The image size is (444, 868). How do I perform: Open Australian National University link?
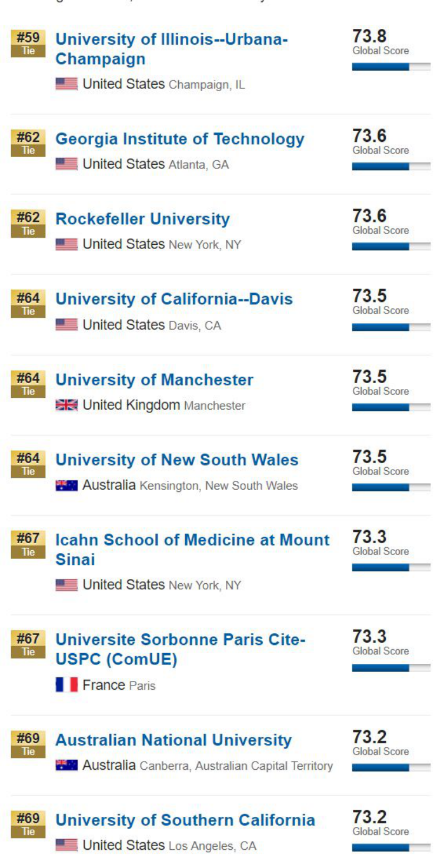pyautogui.click(x=173, y=740)
